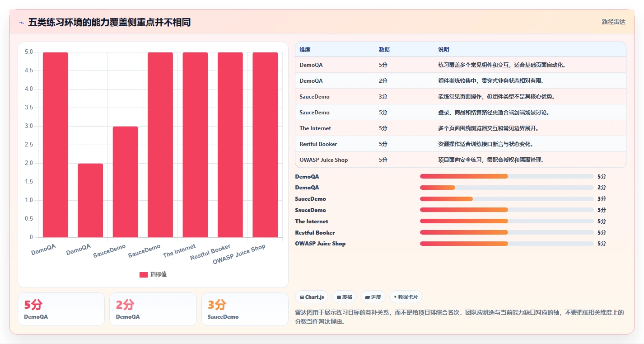Select the 数据卡片 chip
This screenshot has width=644, height=344.
[x=406, y=297]
